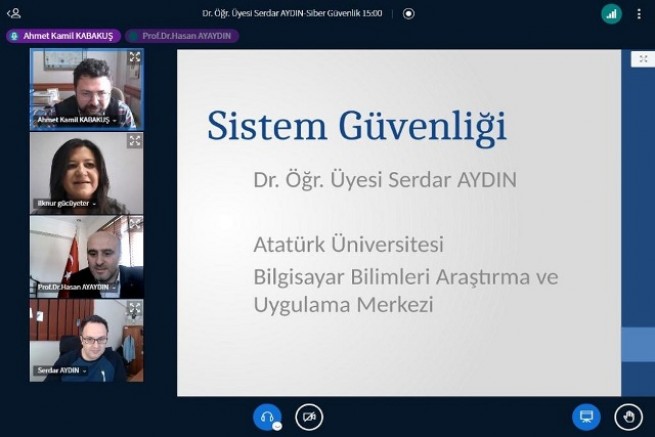Viewport: 655px width, 437px height.
Task: Select Prof.Dr.Hasan AYAYDIN talking indicator
Action: tap(182, 36)
